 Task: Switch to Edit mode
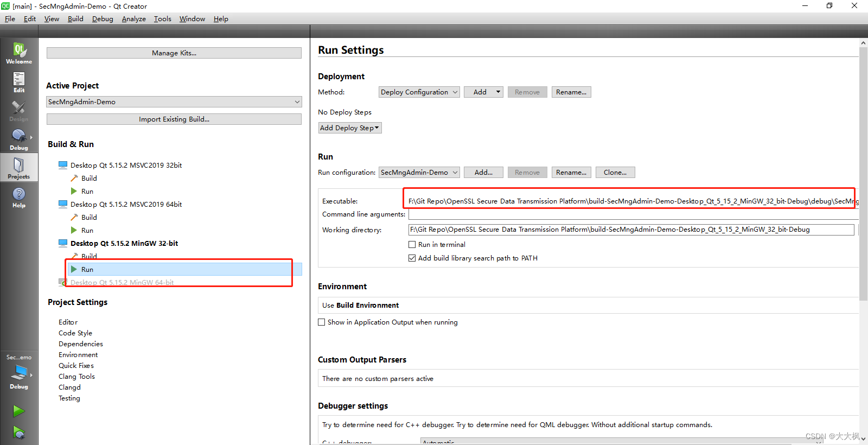coord(19,82)
